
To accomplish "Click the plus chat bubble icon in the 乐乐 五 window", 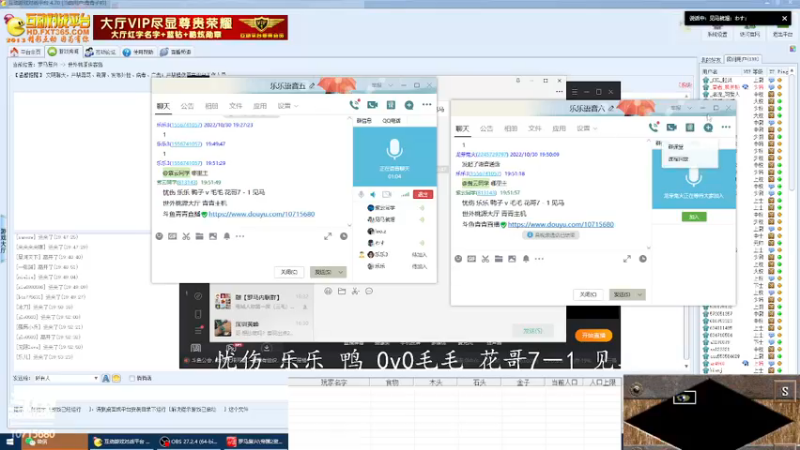I will [x=409, y=105].
